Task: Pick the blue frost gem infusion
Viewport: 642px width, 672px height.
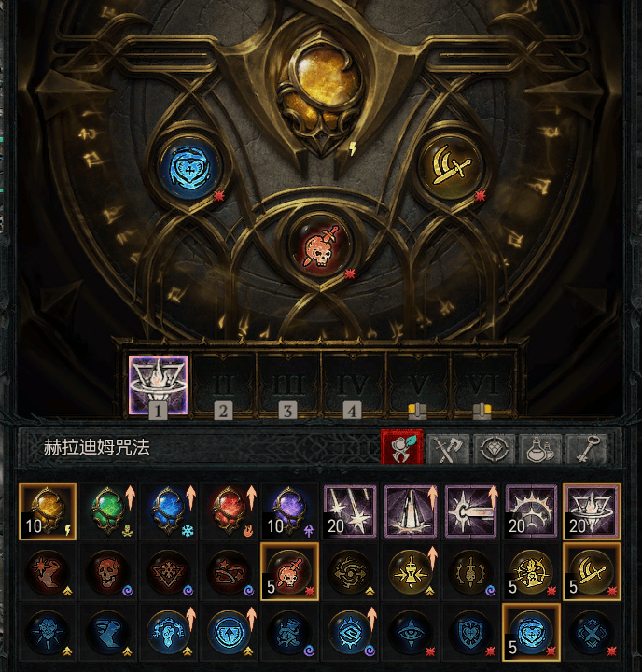Action: (x=169, y=511)
